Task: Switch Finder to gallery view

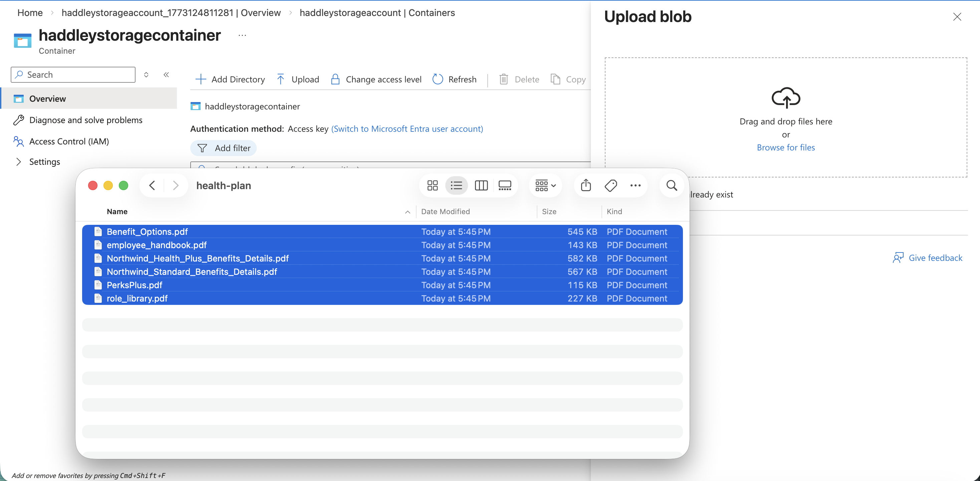Action: [x=504, y=185]
